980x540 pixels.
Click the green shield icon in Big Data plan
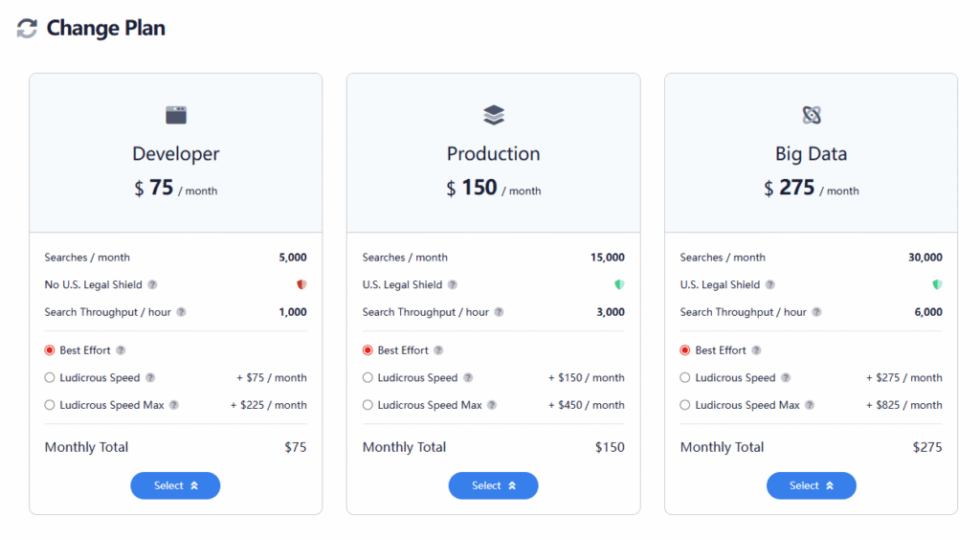point(937,284)
